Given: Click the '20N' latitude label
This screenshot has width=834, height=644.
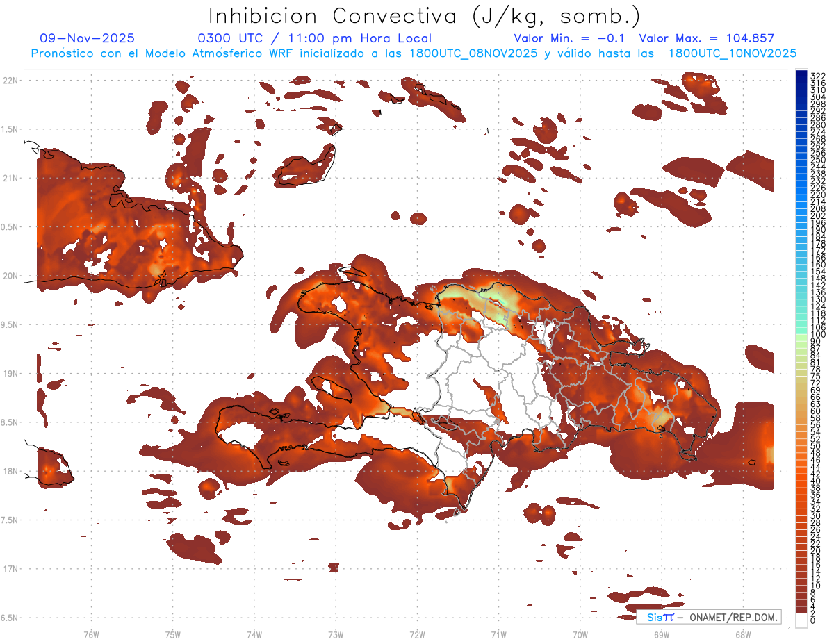Looking at the screenshot, I should pyautogui.click(x=12, y=276).
